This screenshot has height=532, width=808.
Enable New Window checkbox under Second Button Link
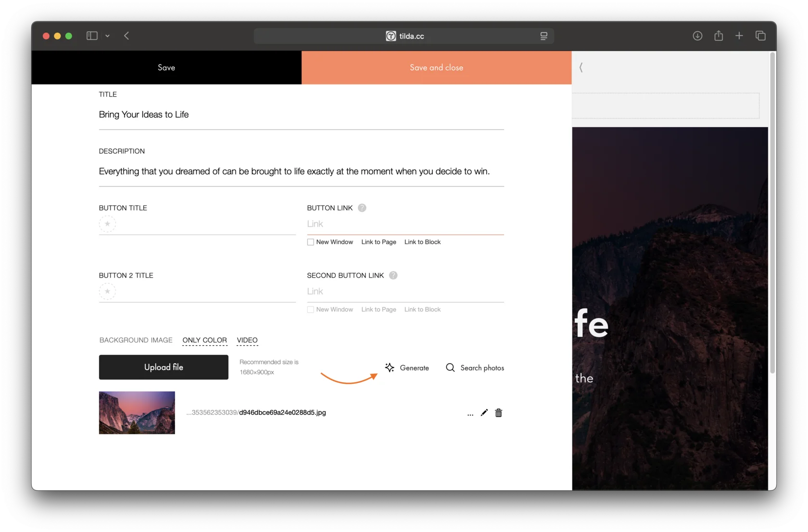click(311, 309)
